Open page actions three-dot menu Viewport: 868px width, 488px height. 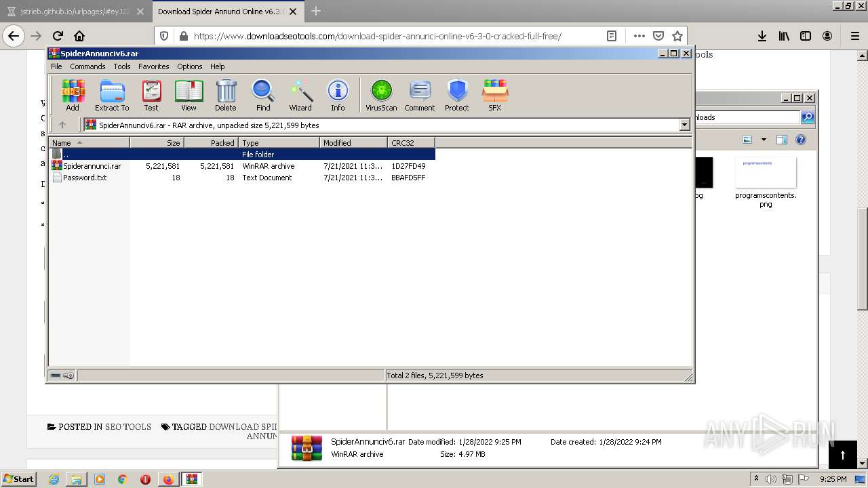(639, 36)
